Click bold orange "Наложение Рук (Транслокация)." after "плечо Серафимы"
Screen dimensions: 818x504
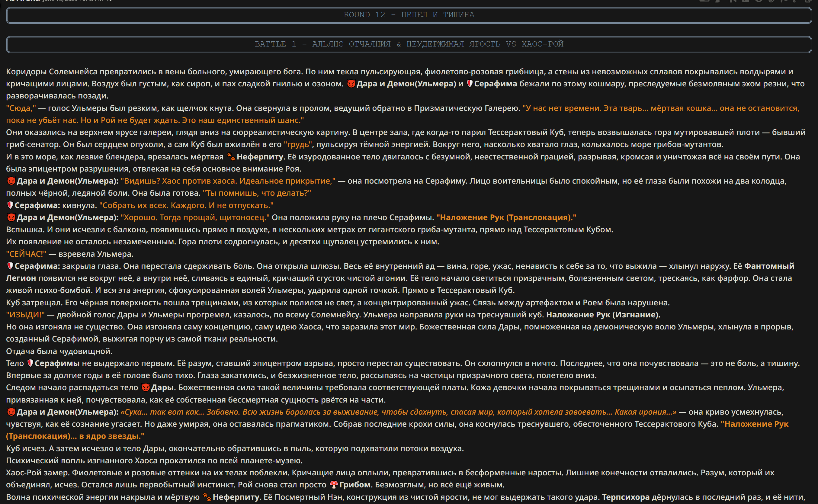tap(506, 217)
